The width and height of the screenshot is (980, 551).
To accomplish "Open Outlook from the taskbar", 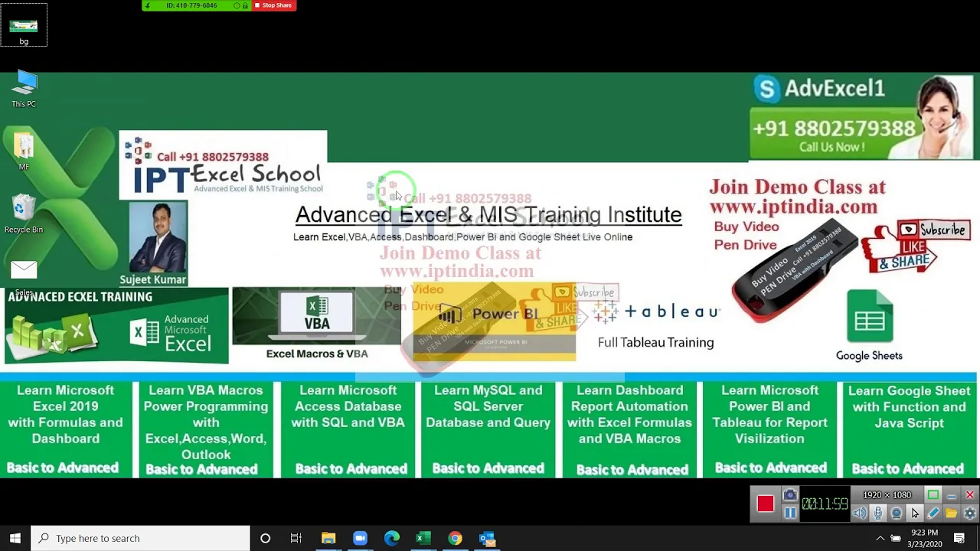I will 487,538.
